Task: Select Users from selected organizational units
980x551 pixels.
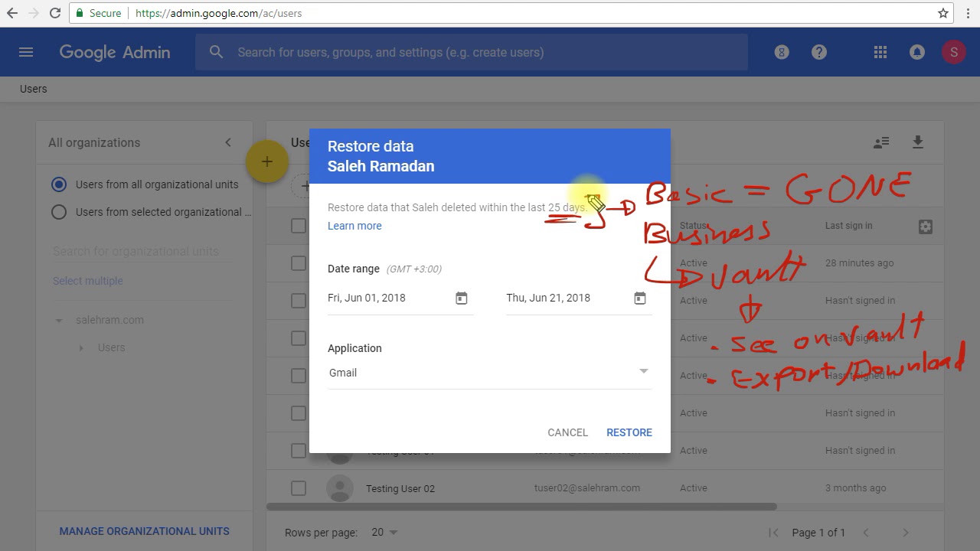Action: (59, 212)
